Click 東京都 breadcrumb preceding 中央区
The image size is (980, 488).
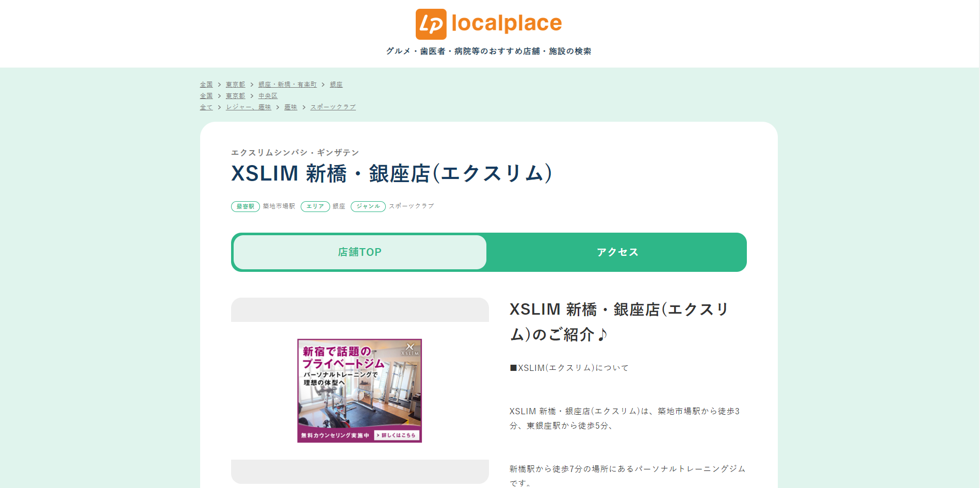[x=235, y=96]
